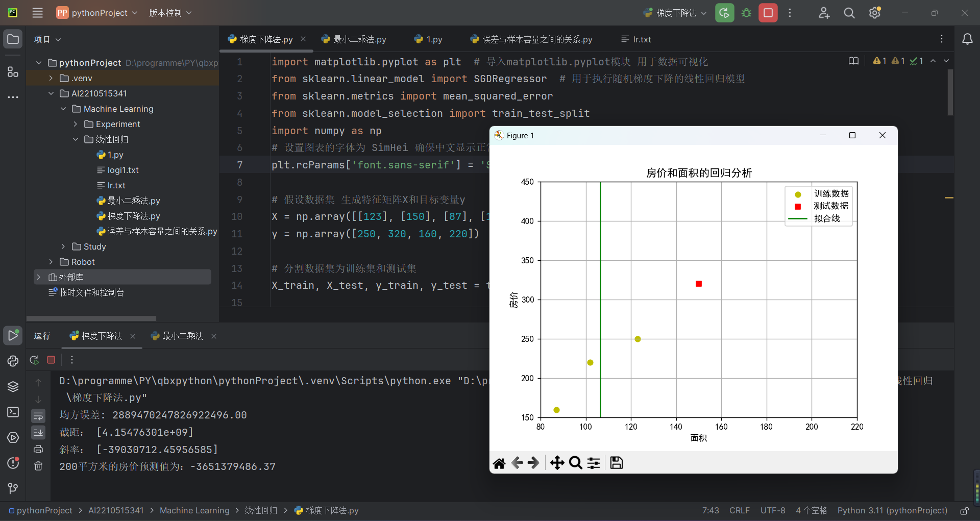Open the Problems tool window icon
Screen dimensions: 980x521
point(13,463)
